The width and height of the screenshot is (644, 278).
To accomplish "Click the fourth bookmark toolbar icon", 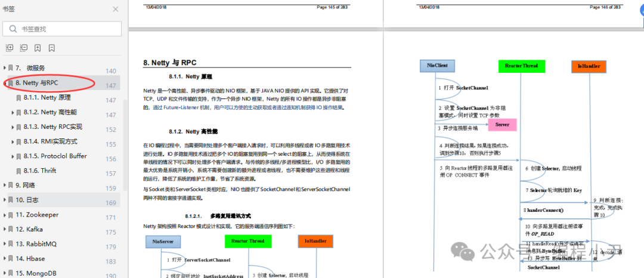I will (52, 48).
